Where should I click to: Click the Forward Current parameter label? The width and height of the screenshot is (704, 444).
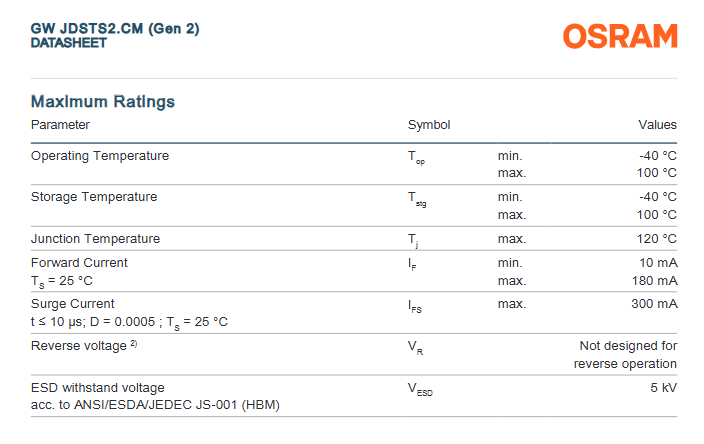click(x=79, y=263)
